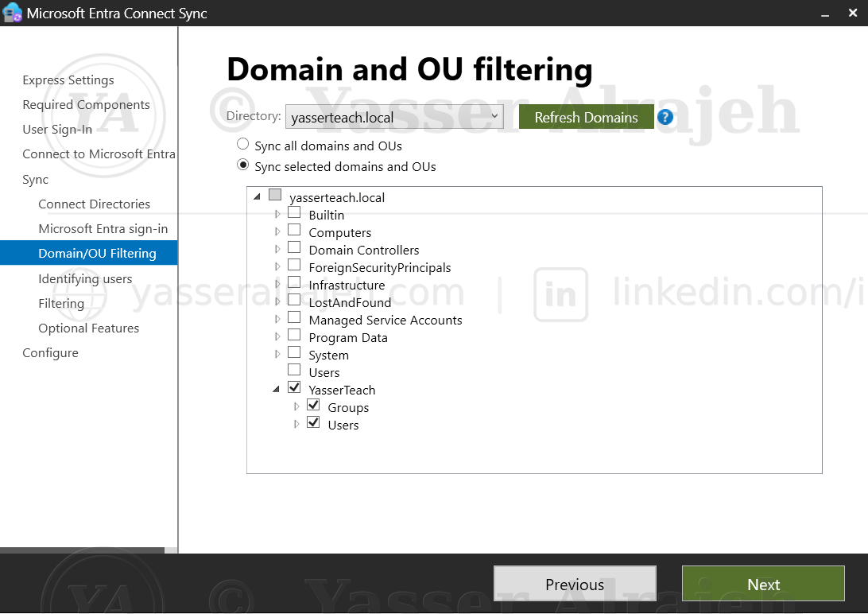Check the Builtin container checkbox
Viewport: 868px width, 614px height.
coord(294,212)
